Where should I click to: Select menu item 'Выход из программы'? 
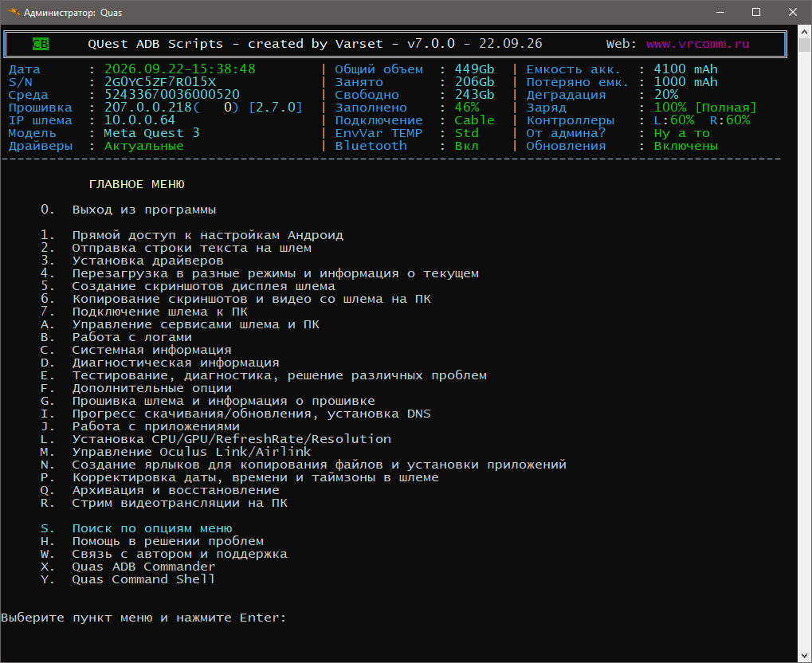128,210
